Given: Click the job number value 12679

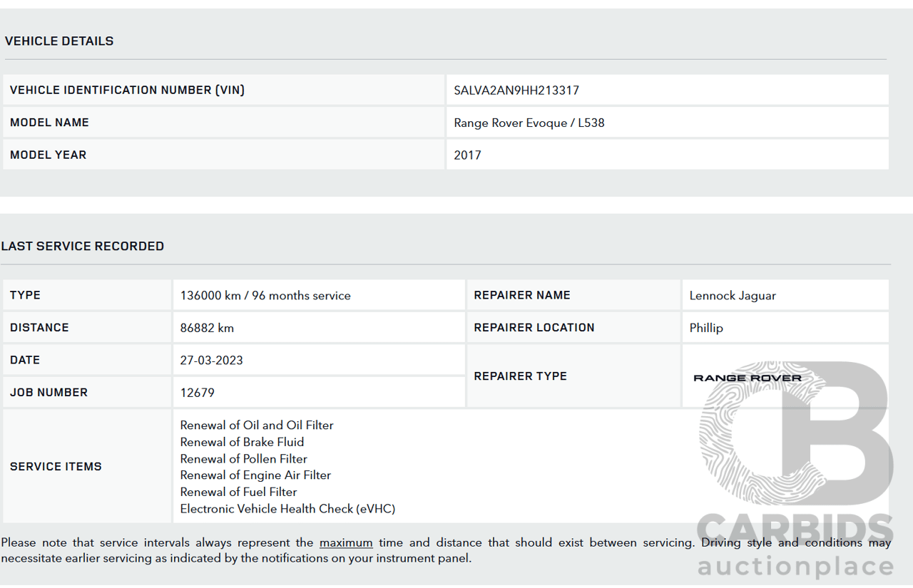Looking at the screenshot, I should 197,393.
